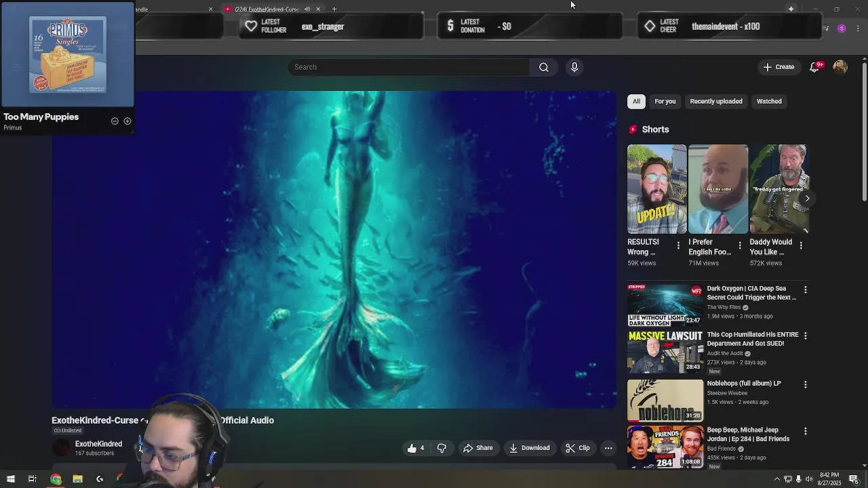Viewport: 868px width, 488px height.
Task: Select the Watched filter chip
Action: tap(769, 102)
